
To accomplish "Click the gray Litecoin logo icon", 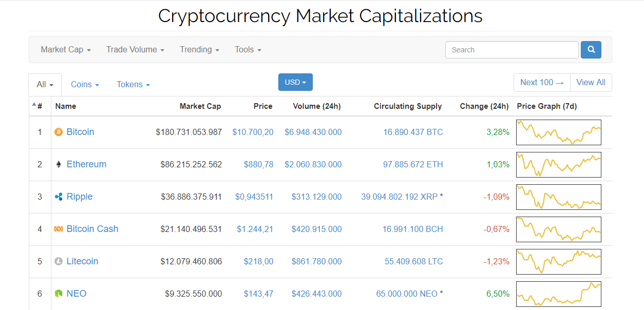I will point(59,261).
